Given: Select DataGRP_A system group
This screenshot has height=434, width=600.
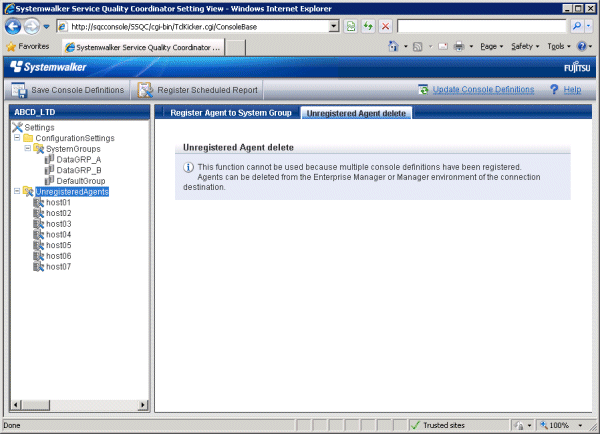Looking at the screenshot, I should coord(78,160).
